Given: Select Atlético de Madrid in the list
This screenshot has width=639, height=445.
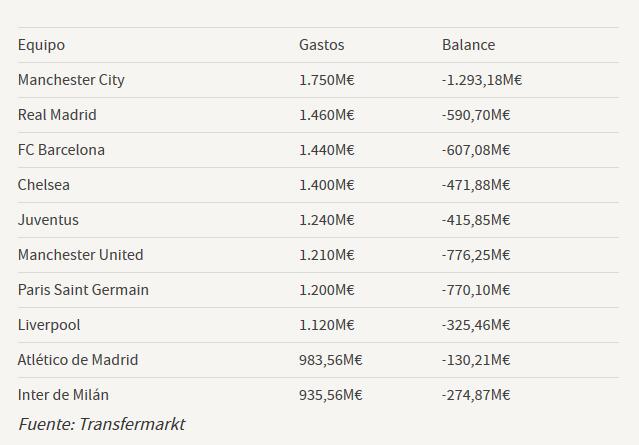Looking at the screenshot, I should [78, 360].
